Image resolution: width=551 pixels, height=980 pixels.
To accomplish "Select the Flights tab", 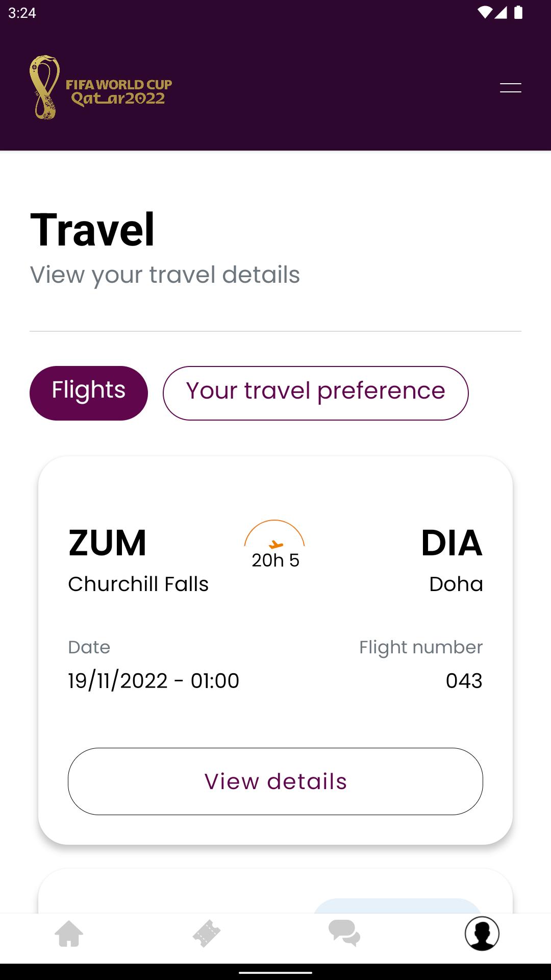I will pos(89,393).
